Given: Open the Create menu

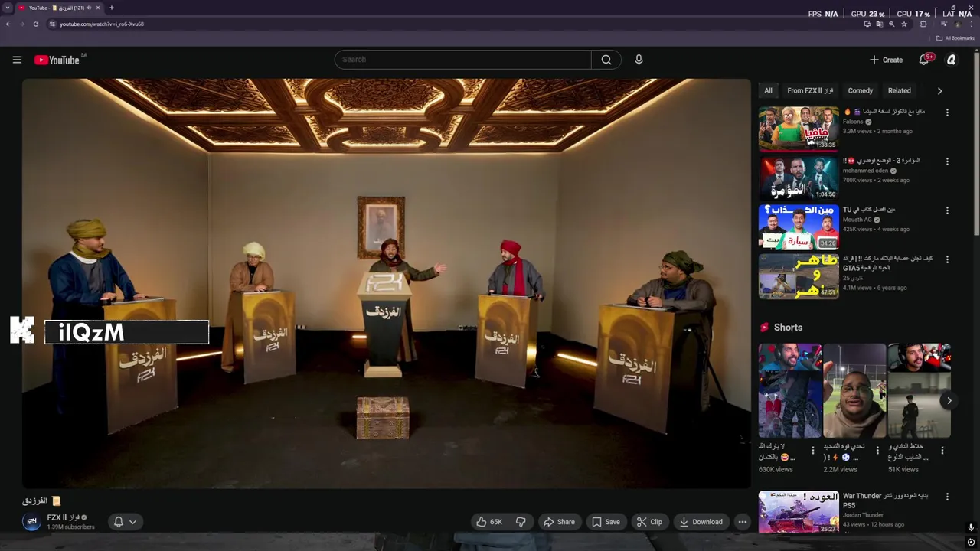Looking at the screenshot, I should pos(886,60).
